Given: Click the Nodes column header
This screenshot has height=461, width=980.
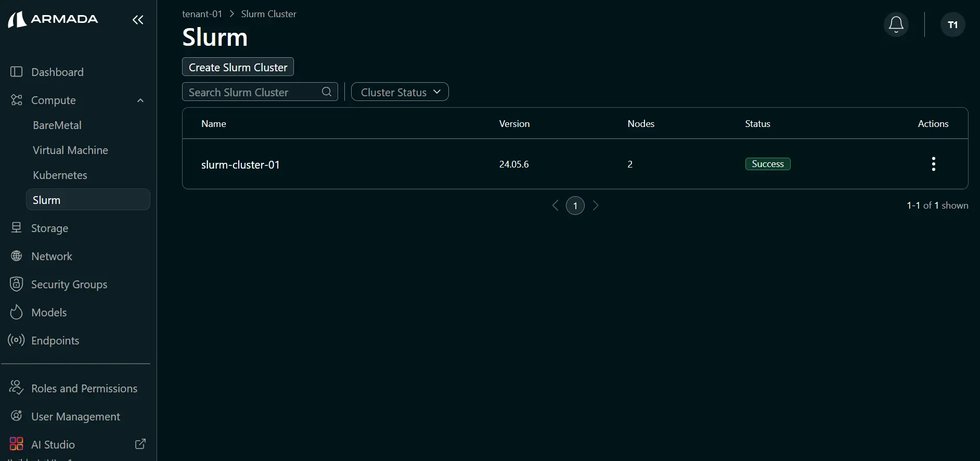Looking at the screenshot, I should [x=641, y=123].
